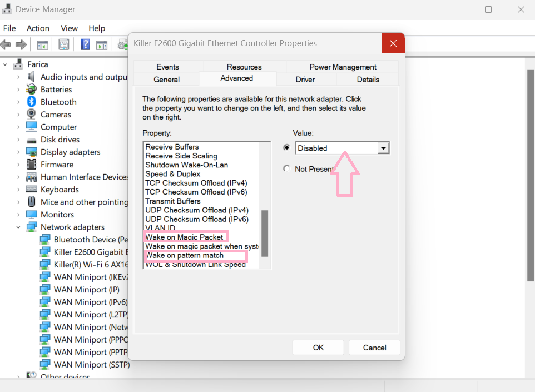
Task: Click the Forward arrow toolbar icon
Action: 21,44
